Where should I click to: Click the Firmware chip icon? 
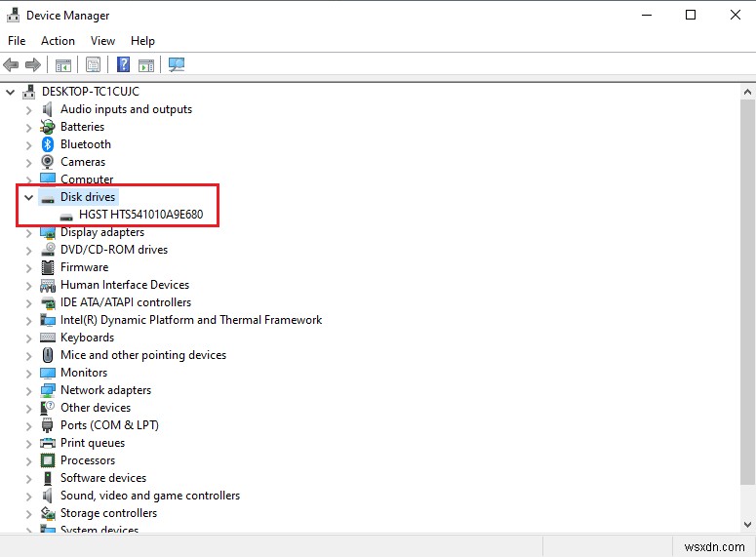pyautogui.click(x=47, y=267)
